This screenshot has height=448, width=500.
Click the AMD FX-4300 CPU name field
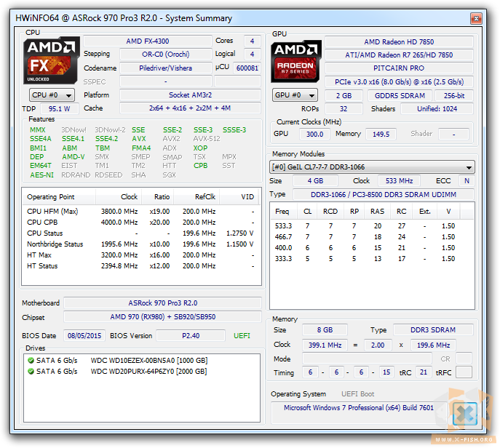(x=148, y=41)
